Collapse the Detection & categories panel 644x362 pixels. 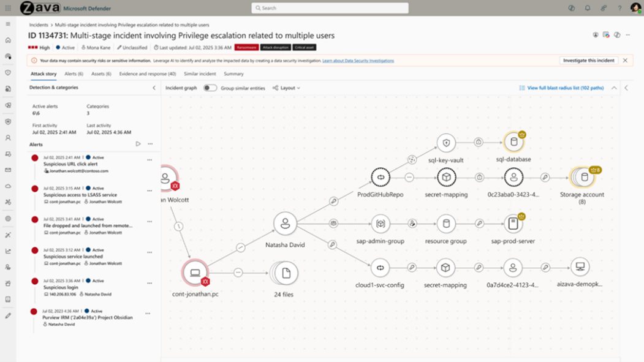[x=154, y=88]
